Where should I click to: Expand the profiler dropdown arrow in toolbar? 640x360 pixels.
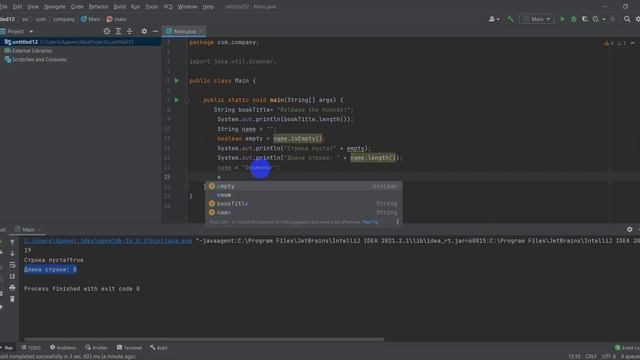point(604,19)
